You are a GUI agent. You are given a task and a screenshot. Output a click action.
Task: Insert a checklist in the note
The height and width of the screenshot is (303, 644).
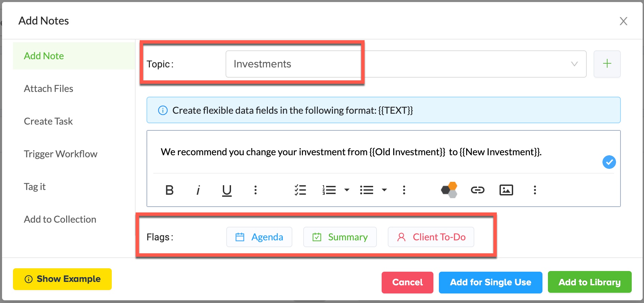point(300,190)
